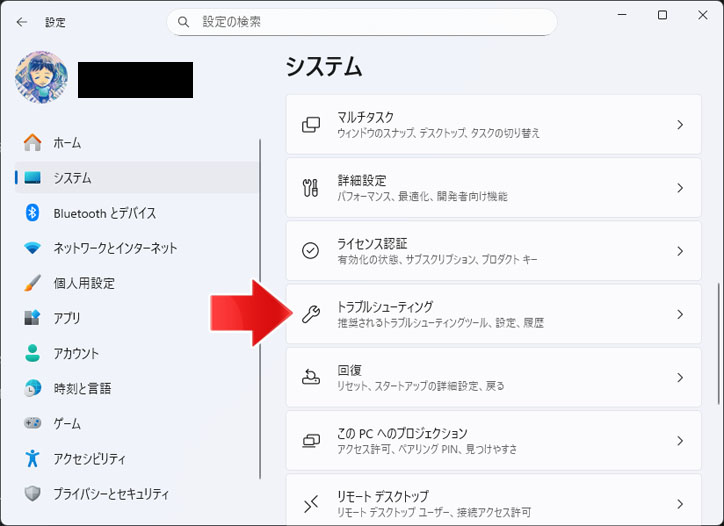Click the search magnifier icon
The width and height of the screenshot is (724, 526).
pyautogui.click(x=183, y=22)
